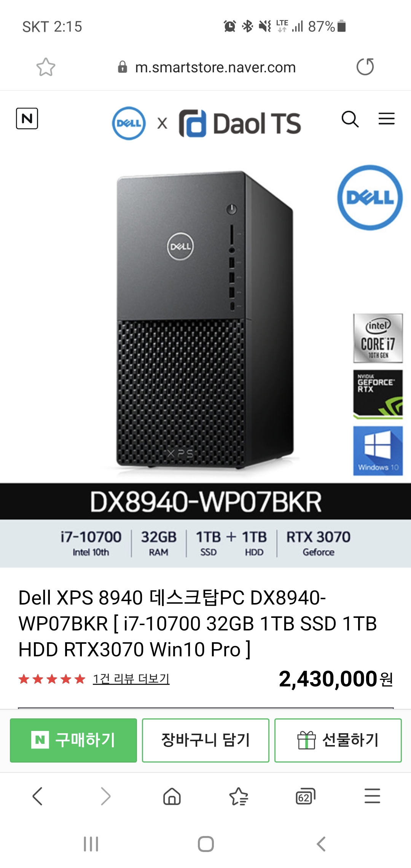Screen dimensions: 411x868
Task: Tap the Dell x Daol TS store logo
Action: pos(206,123)
